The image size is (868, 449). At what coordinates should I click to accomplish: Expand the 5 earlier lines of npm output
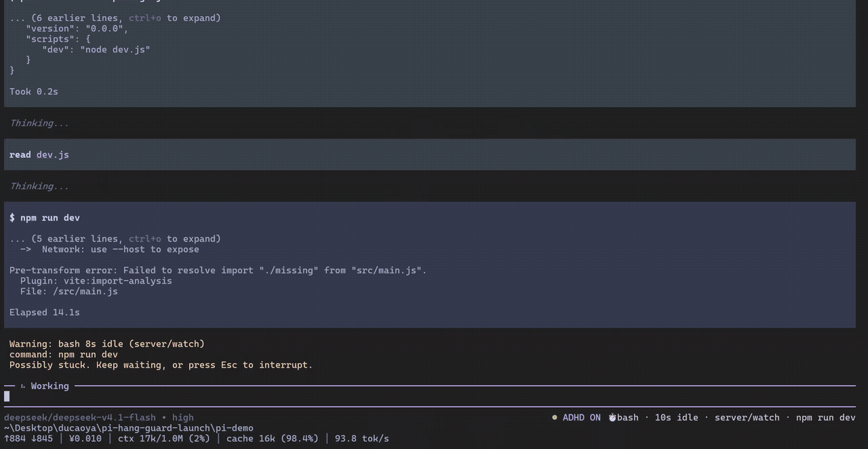[115, 239]
